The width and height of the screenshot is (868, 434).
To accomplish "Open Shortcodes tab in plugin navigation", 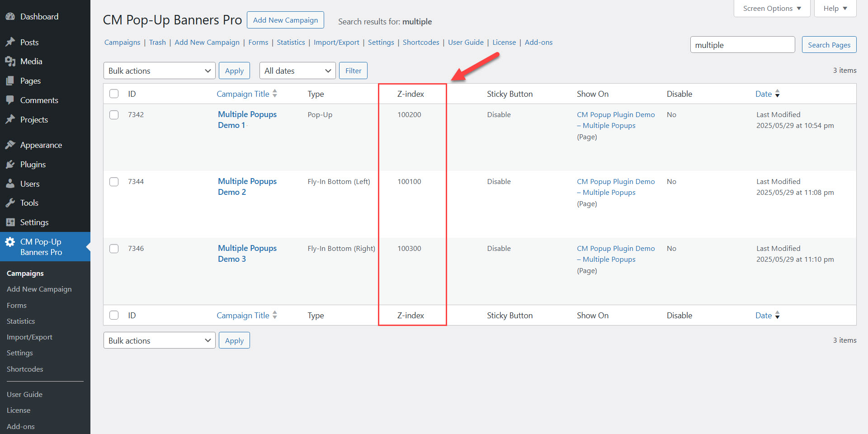I will [421, 42].
